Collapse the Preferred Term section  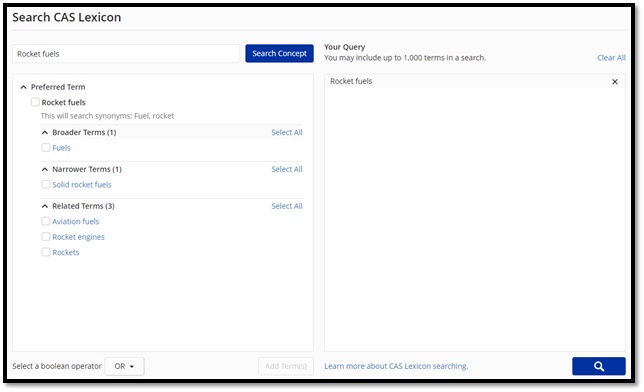(x=23, y=87)
